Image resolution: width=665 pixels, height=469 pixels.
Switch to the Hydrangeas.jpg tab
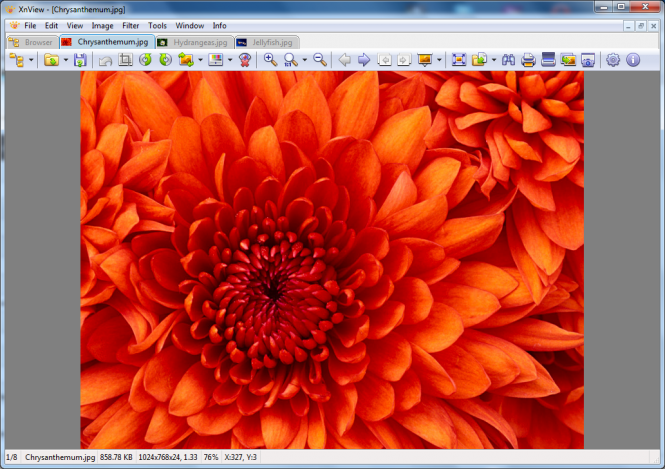[194, 42]
